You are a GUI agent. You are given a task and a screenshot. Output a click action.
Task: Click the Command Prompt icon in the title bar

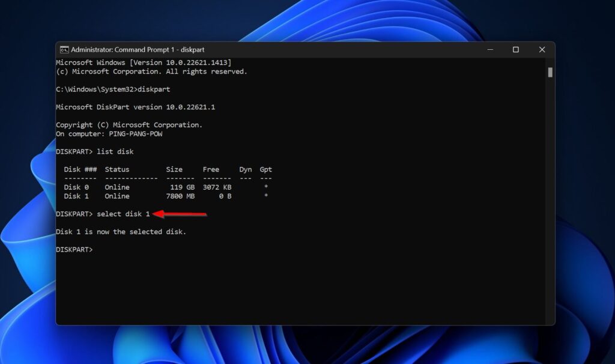tap(63, 50)
